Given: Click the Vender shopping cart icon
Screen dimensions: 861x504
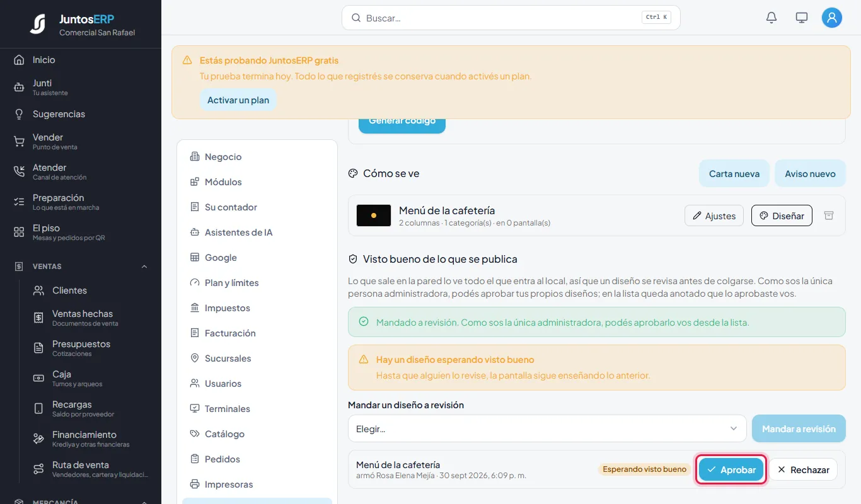Looking at the screenshot, I should 19,142.
